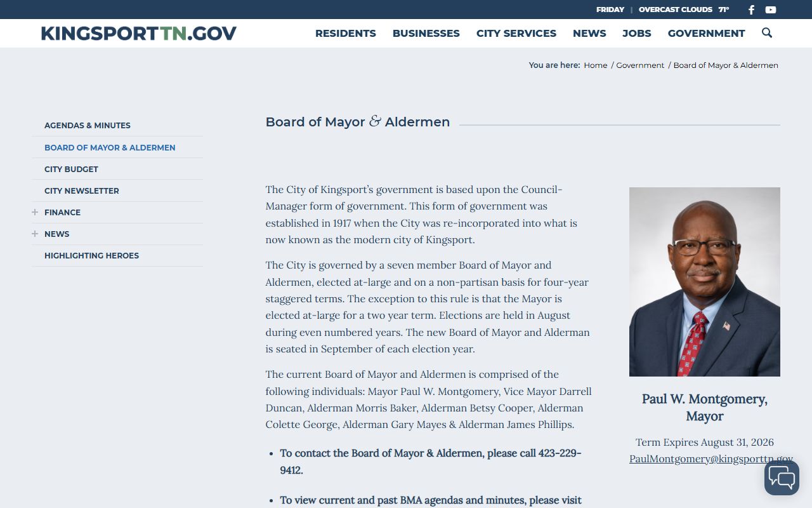
Task: Open the Finance sidebar link
Action: 62,212
